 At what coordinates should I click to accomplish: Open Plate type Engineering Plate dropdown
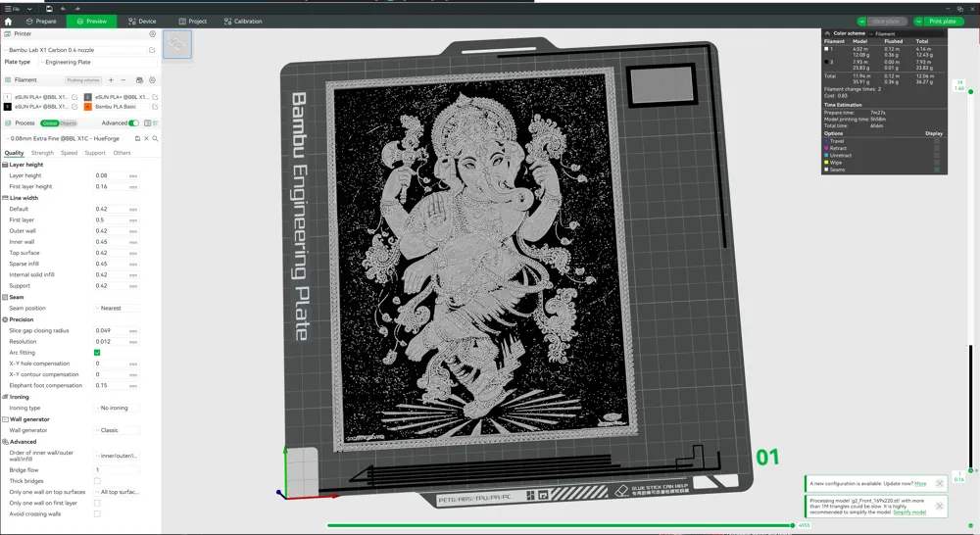click(x=98, y=62)
